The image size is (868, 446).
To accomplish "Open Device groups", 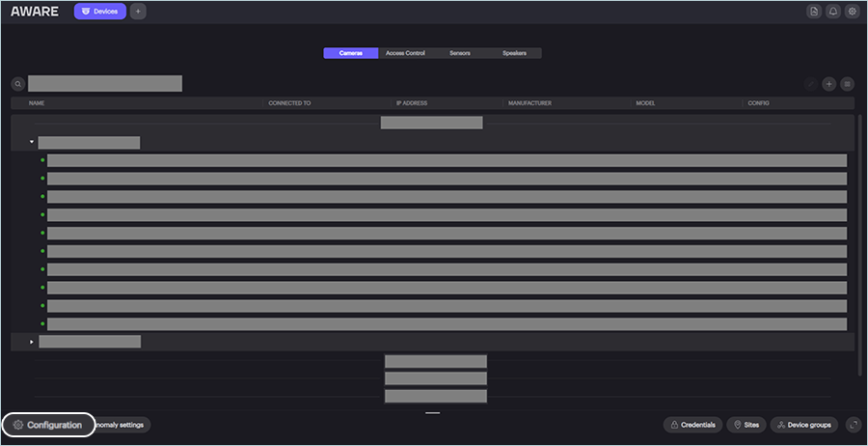I will 803,425.
